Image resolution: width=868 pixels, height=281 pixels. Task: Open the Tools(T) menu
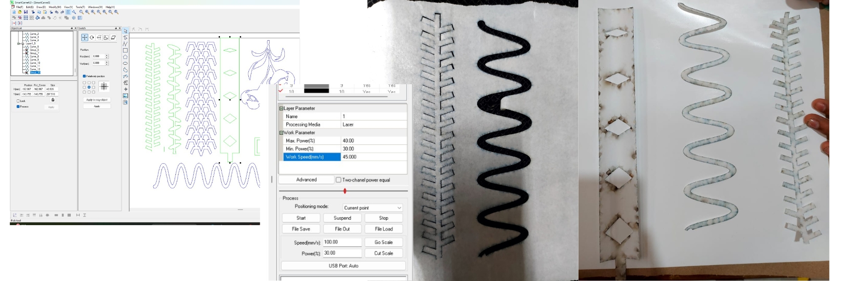[x=80, y=7]
